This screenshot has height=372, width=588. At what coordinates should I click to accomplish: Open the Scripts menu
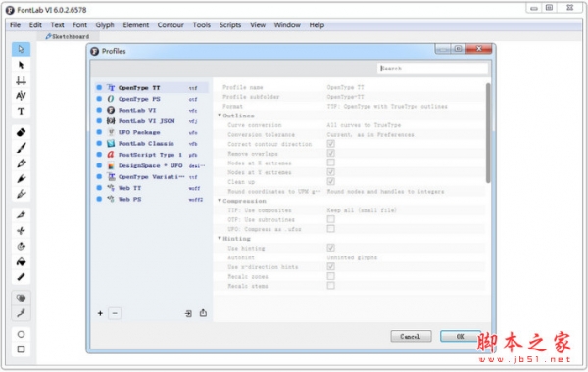[230, 25]
